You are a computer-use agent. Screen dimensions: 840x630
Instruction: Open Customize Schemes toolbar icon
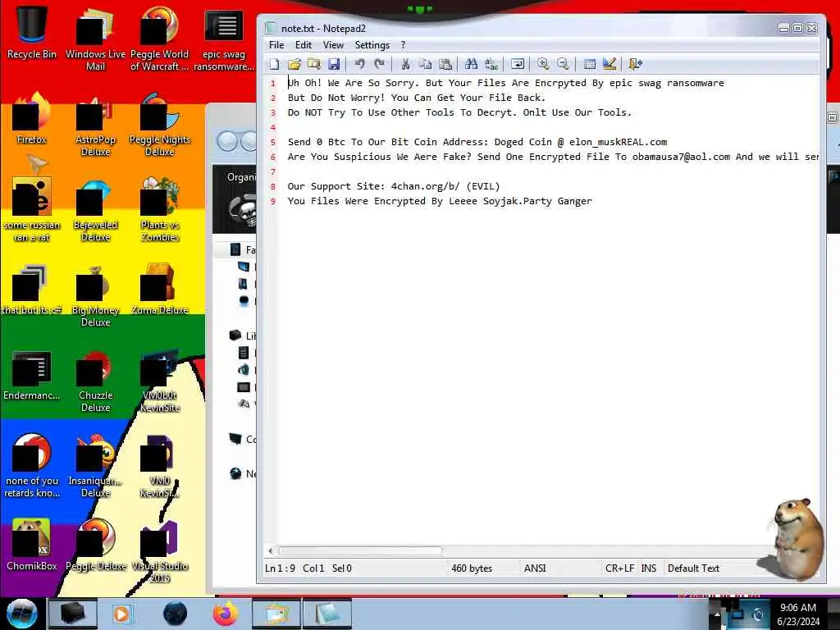609,64
